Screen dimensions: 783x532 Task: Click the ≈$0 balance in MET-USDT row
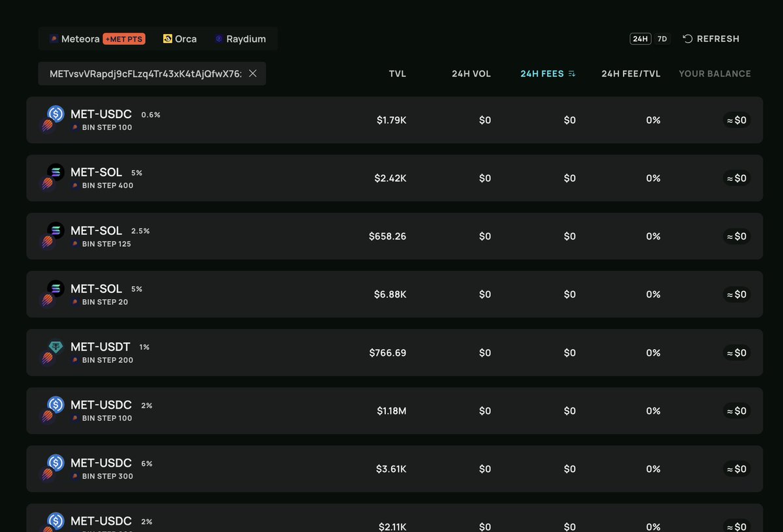[737, 353]
